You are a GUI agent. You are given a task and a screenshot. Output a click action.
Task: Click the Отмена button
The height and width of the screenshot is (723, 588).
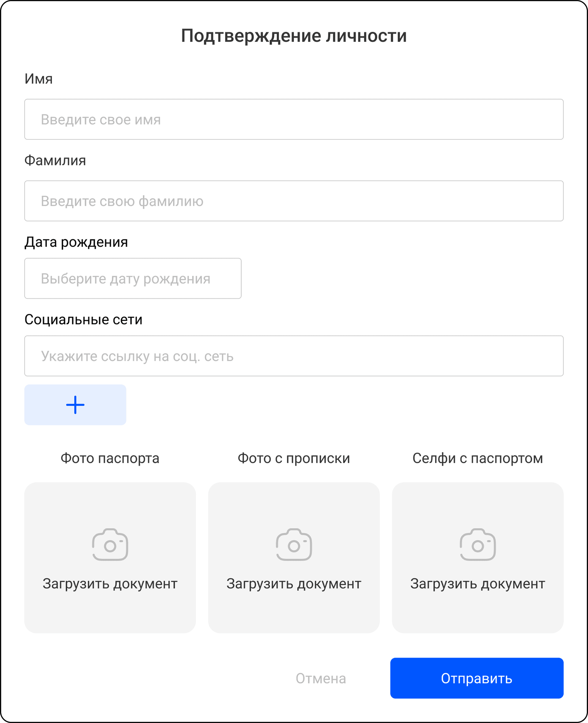(321, 679)
